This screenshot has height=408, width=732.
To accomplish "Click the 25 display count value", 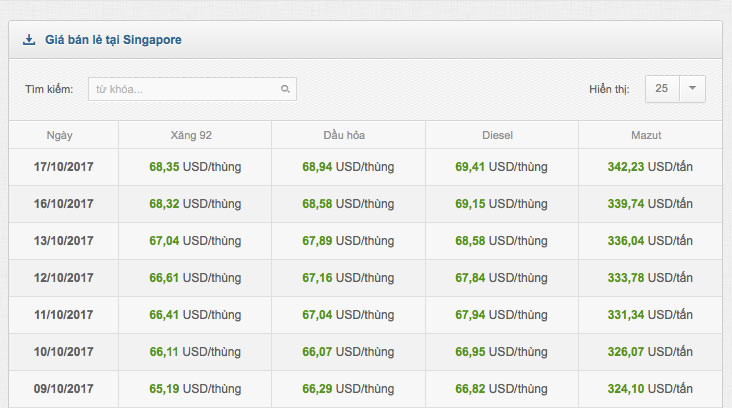I will pyautogui.click(x=662, y=89).
